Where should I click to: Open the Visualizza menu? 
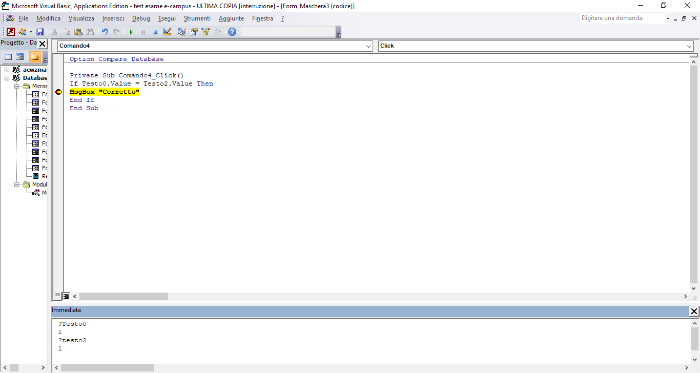[81, 18]
